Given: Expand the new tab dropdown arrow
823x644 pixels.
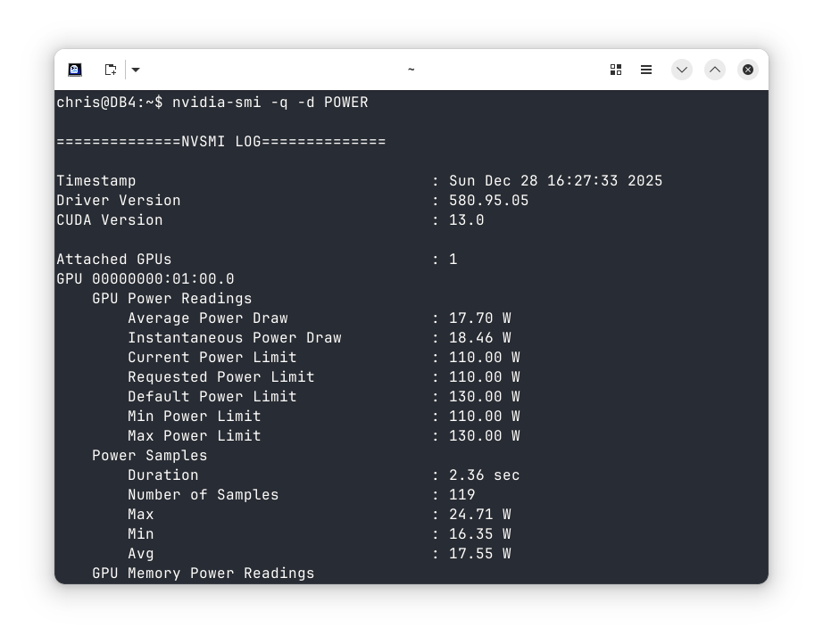Looking at the screenshot, I should tap(135, 70).
